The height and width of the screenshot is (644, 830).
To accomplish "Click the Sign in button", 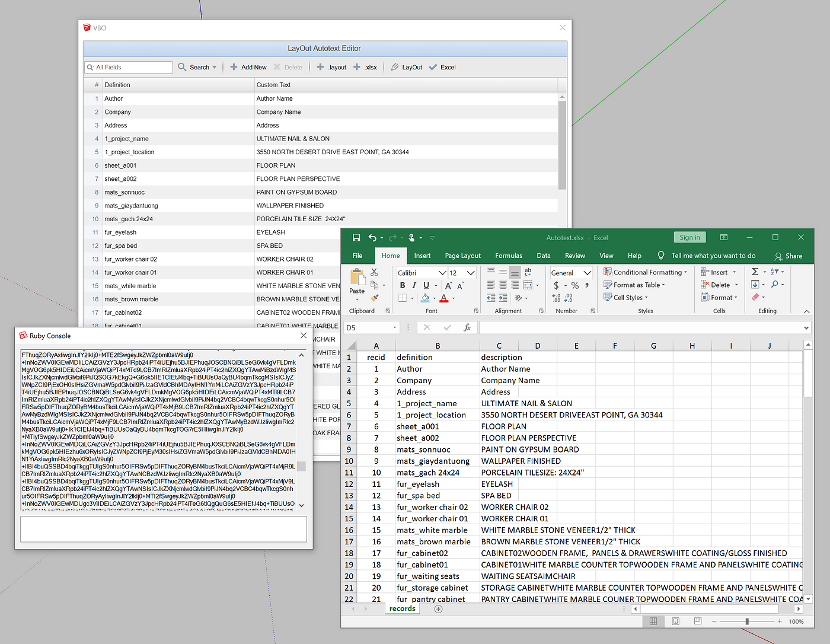I will pyautogui.click(x=689, y=237).
